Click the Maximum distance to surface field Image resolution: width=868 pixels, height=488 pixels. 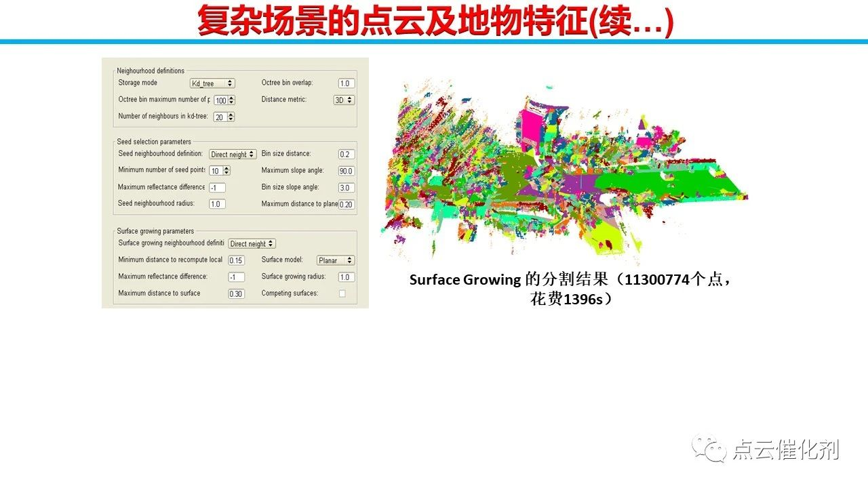[x=236, y=294]
